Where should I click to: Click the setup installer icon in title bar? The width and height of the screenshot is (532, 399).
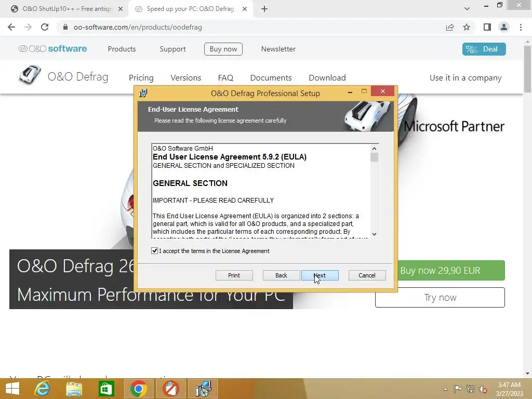pyautogui.click(x=143, y=93)
